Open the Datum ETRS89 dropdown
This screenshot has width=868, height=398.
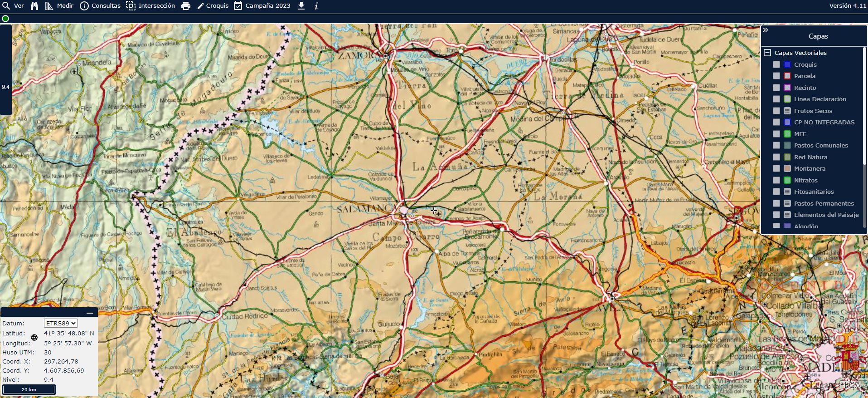(x=61, y=323)
